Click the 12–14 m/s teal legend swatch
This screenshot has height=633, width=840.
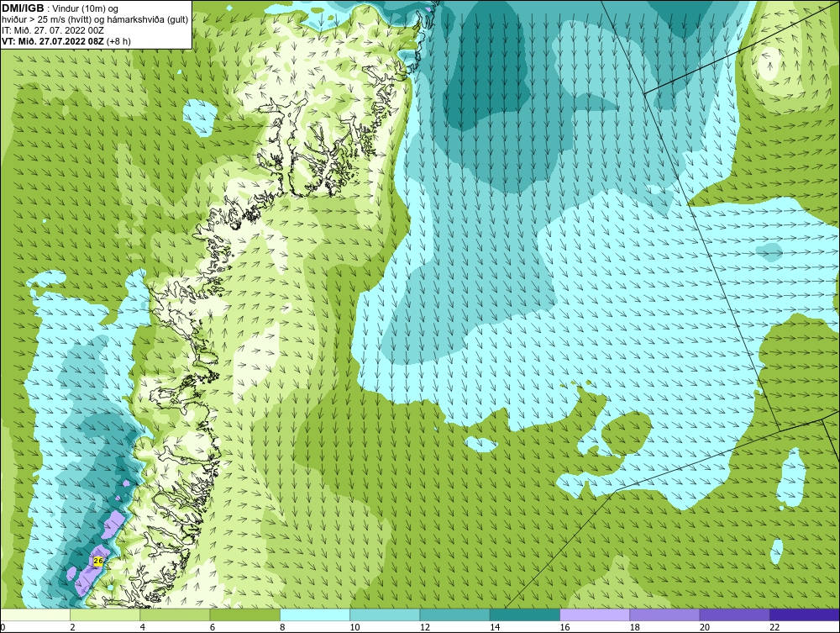(x=454, y=615)
